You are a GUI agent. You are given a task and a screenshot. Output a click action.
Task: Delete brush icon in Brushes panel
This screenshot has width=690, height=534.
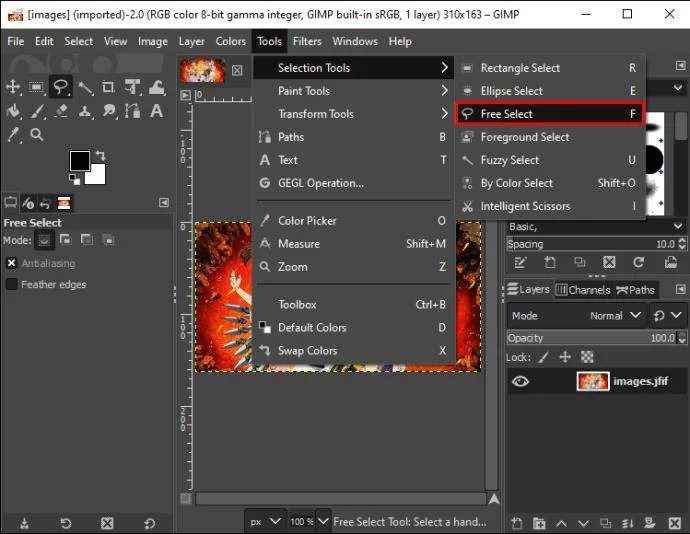[609, 262]
